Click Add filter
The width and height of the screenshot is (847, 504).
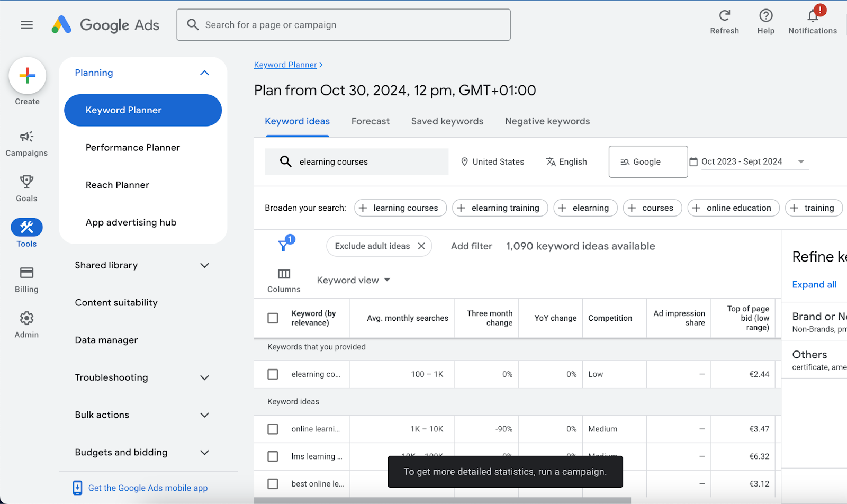471,246
